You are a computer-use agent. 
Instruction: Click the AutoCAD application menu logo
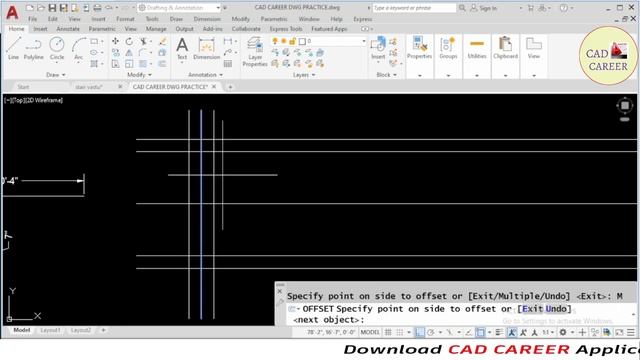[x=12, y=13]
